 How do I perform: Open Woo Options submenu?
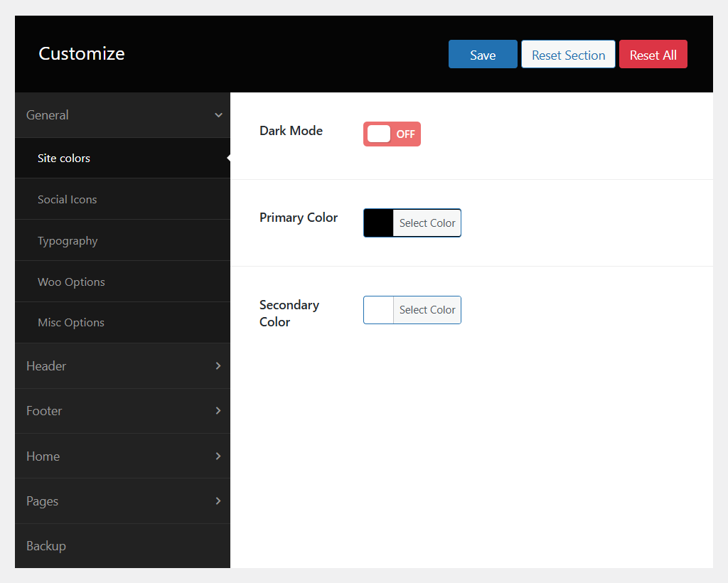point(71,282)
